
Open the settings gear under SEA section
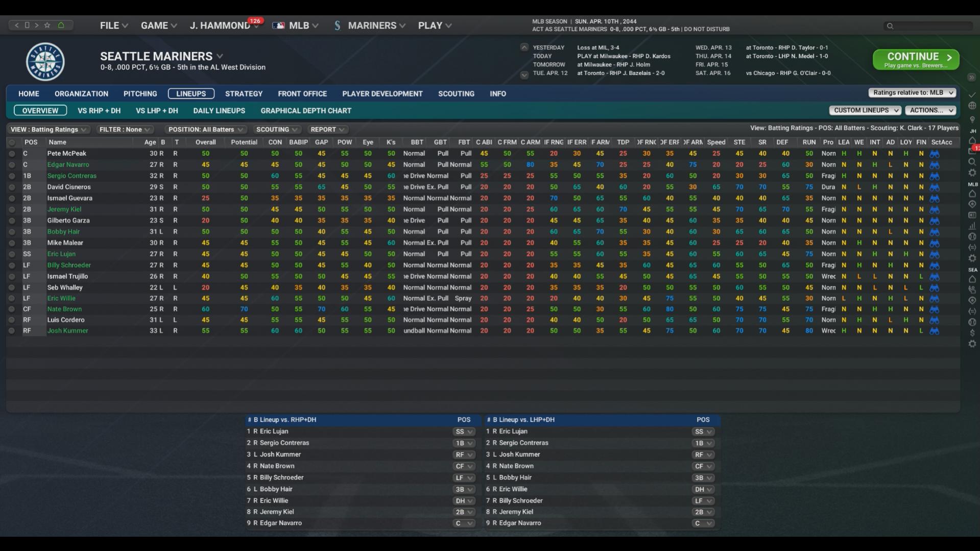(972, 344)
